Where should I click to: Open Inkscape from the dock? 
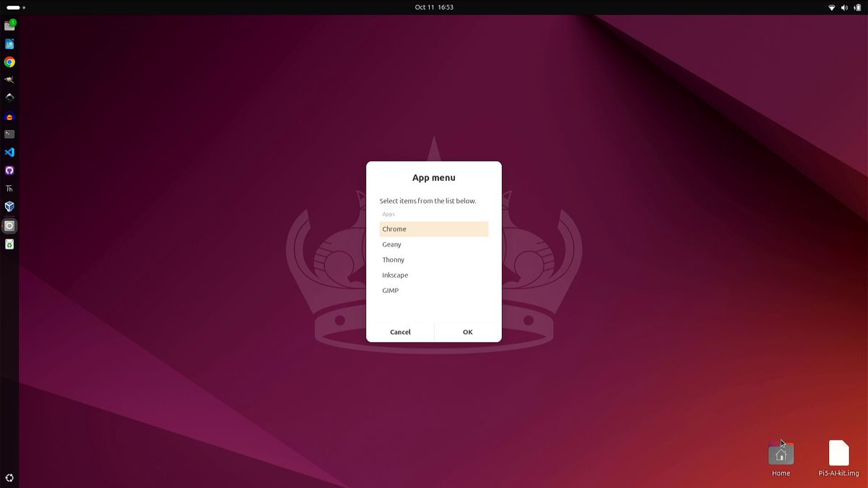coord(9,98)
